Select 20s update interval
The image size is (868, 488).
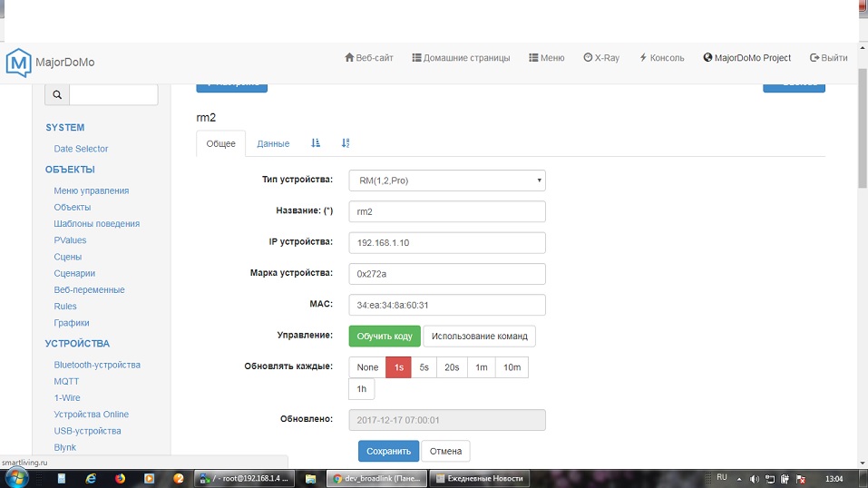pos(452,367)
